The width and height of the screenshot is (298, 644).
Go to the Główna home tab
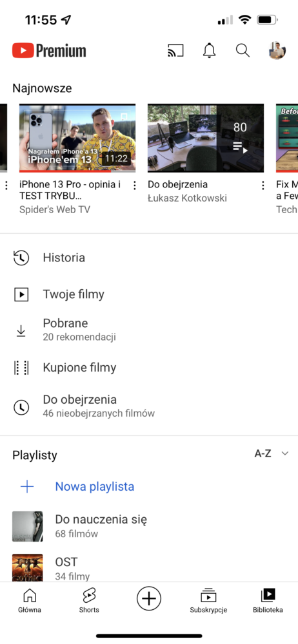30,600
